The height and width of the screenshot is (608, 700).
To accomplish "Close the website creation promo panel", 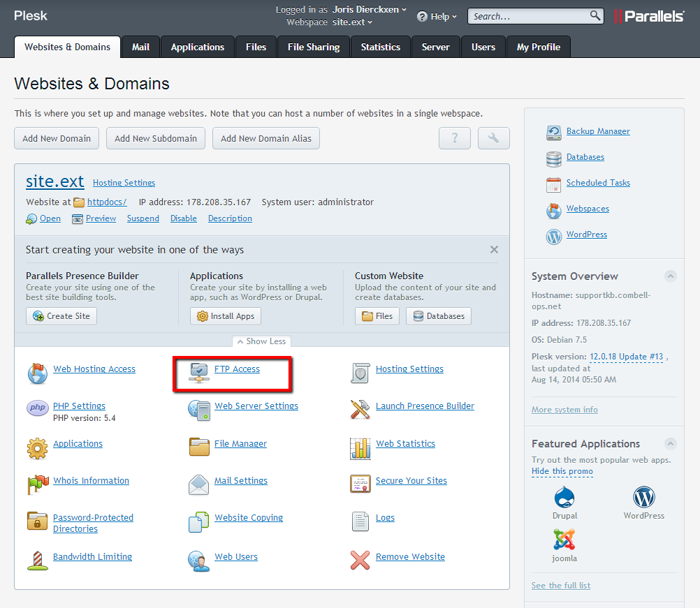I will click(x=494, y=250).
